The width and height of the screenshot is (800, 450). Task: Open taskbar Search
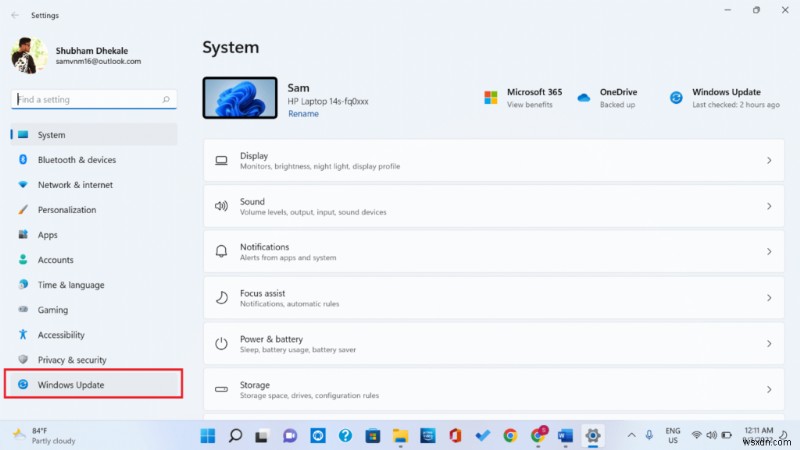235,436
